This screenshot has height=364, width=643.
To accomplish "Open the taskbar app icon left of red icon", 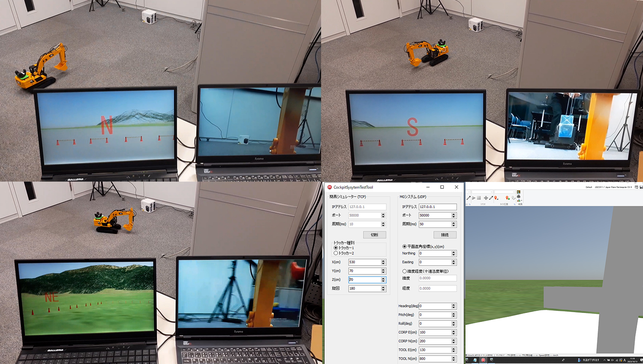I will click(x=475, y=360).
